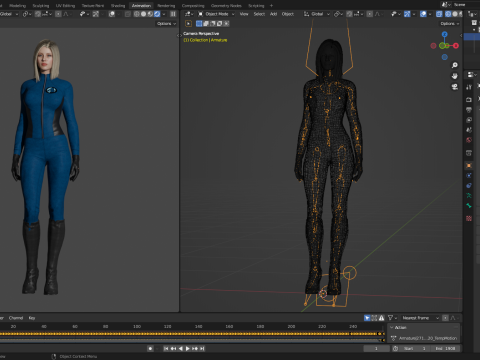
Task: Open Render properties tab icon
Action: click(469, 99)
